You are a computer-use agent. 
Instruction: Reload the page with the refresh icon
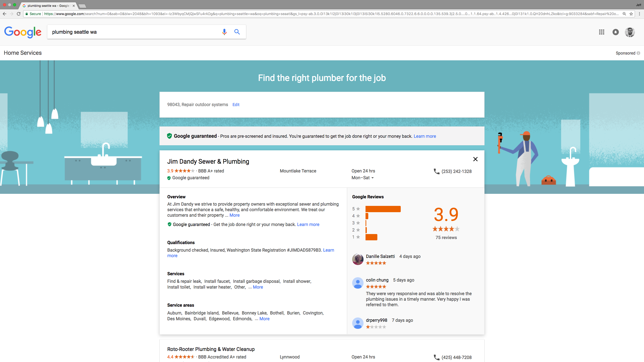[19, 14]
